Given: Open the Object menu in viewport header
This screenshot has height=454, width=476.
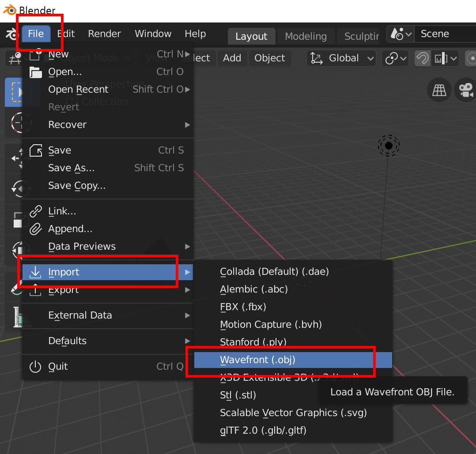Looking at the screenshot, I should pos(269,58).
